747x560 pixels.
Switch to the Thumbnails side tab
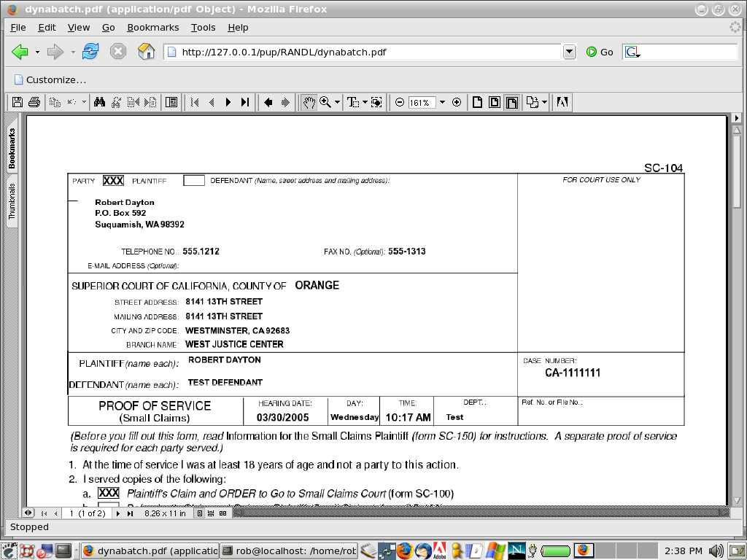click(x=12, y=201)
